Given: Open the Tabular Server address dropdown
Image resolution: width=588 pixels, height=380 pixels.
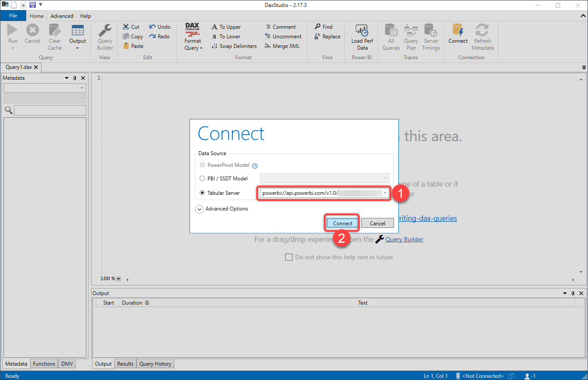Looking at the screenshot, I should tap(385, 193).
